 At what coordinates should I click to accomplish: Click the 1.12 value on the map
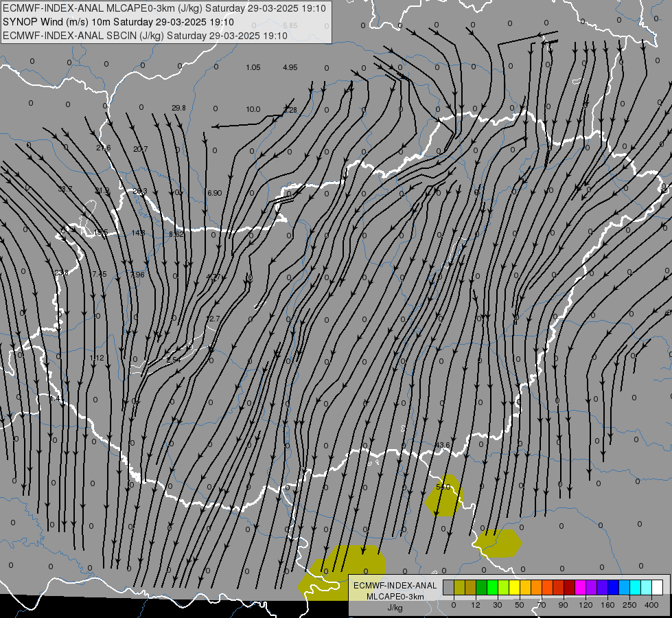97,358
